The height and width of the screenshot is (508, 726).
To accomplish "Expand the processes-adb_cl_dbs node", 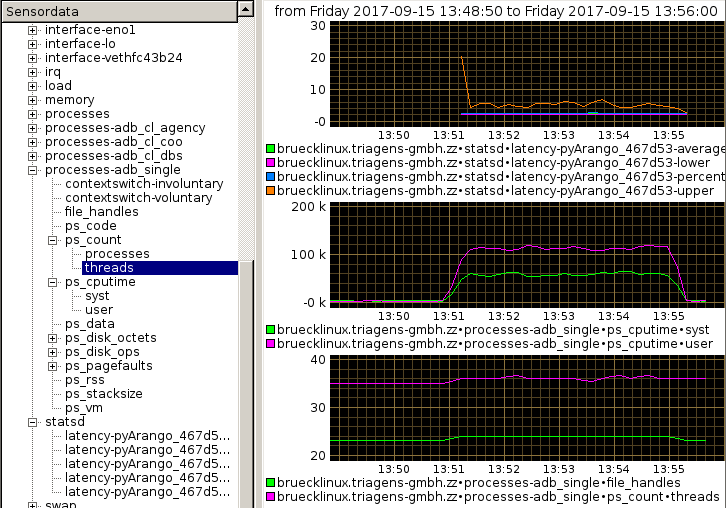I will click(32, 156).
